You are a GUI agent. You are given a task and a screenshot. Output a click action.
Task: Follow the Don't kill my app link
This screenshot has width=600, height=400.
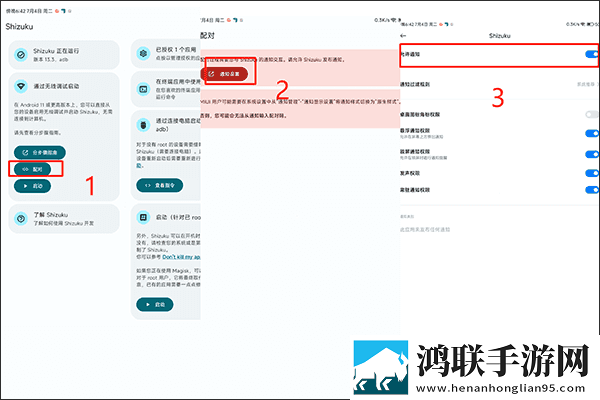181,257
